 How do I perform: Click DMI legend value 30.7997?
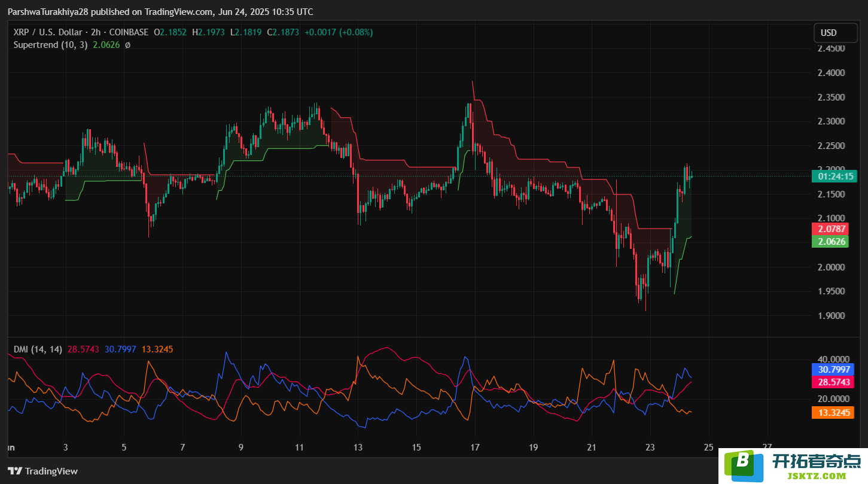(120, 349)
